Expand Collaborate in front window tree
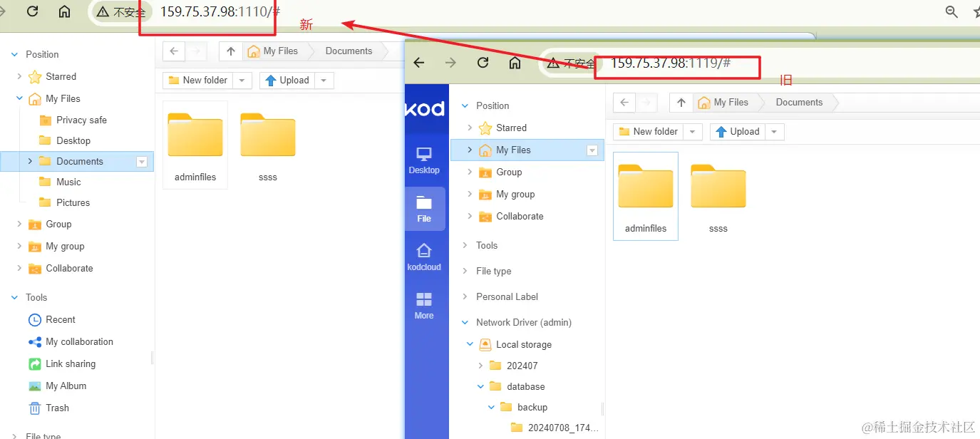 pos(470,216)
